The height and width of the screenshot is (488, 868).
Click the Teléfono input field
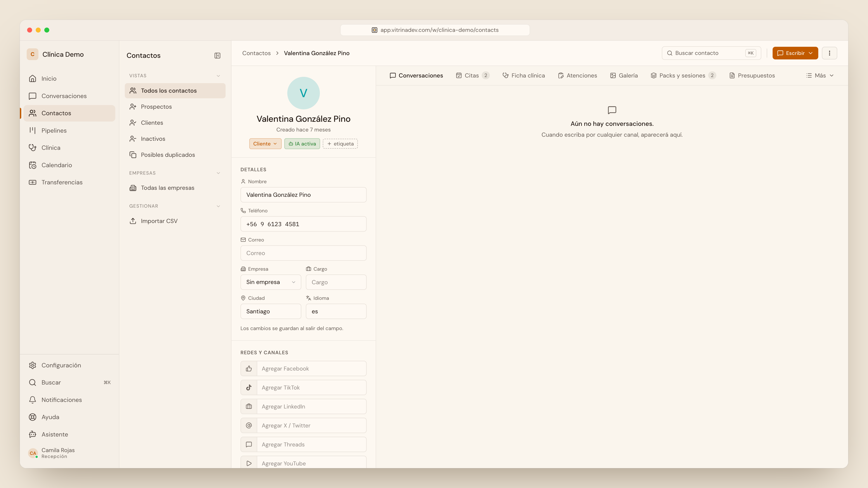click(303, 224)
